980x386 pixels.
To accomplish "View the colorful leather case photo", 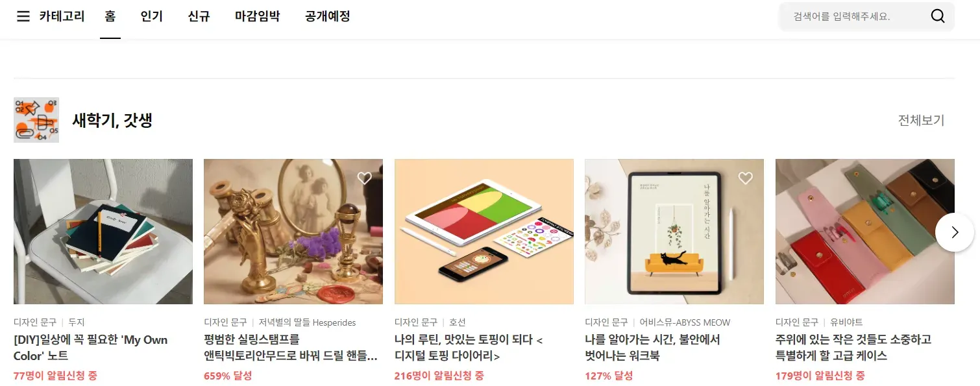I will [x=865, y=232].
